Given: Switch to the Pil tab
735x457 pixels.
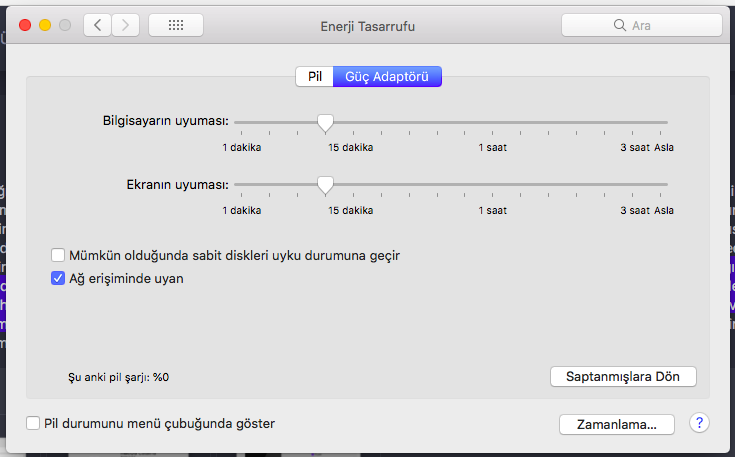Looking at the screenshot, I should [x=314, y=77].
